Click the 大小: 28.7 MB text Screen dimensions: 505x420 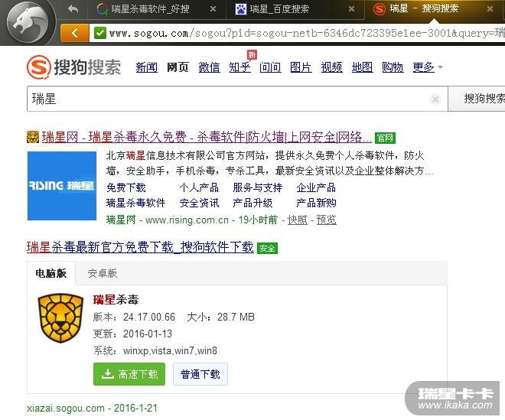[x=220, y=317]
